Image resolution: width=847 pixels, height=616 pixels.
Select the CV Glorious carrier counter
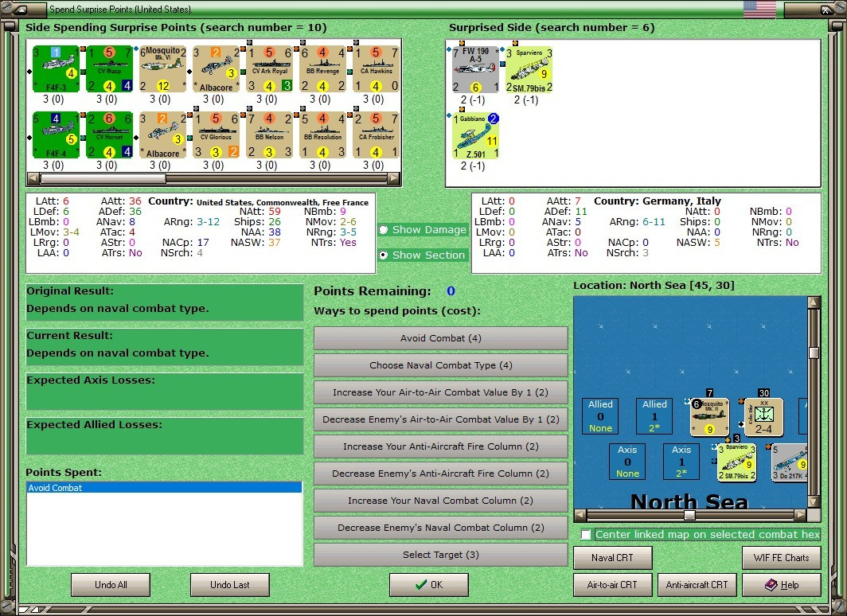216,135
